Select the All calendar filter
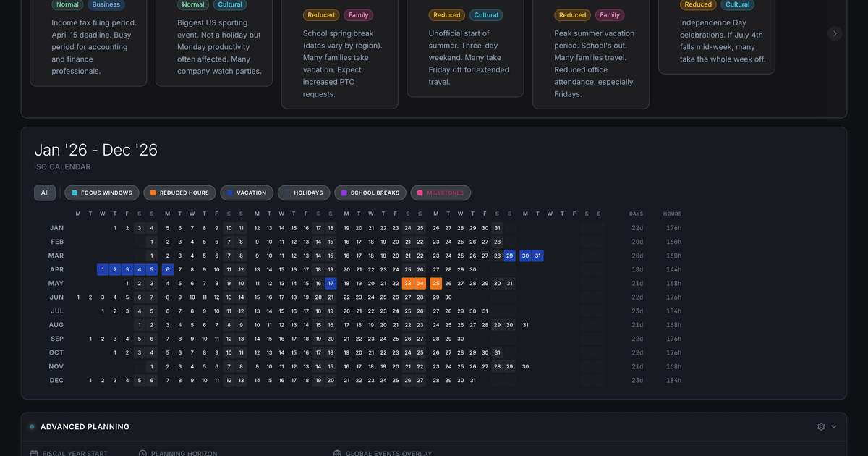The width and height of the screenshot is (868, 456). point(45,193)
